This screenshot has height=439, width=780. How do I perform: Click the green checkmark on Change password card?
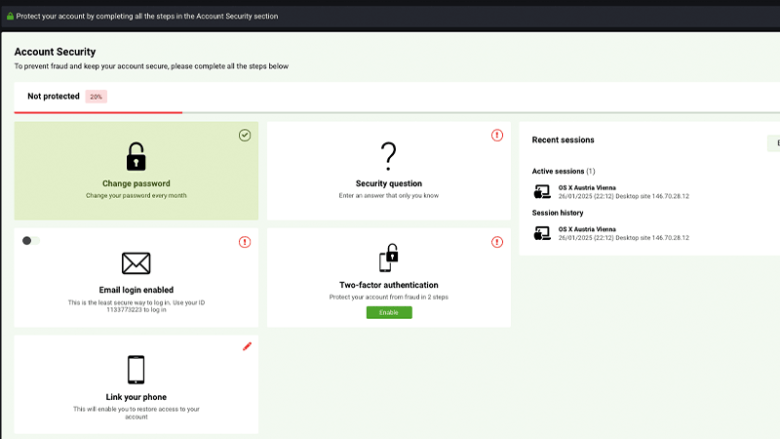click(245, 135)
